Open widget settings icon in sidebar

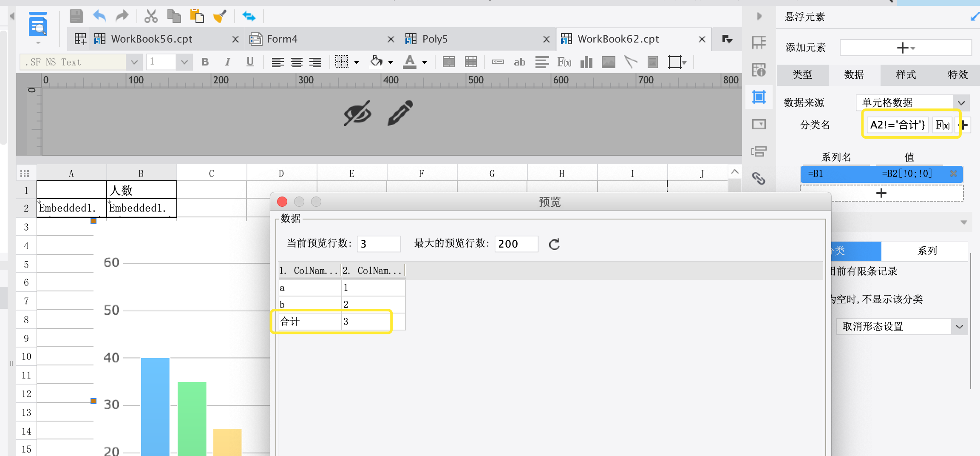pyautogui.click(x=759, y=124)
